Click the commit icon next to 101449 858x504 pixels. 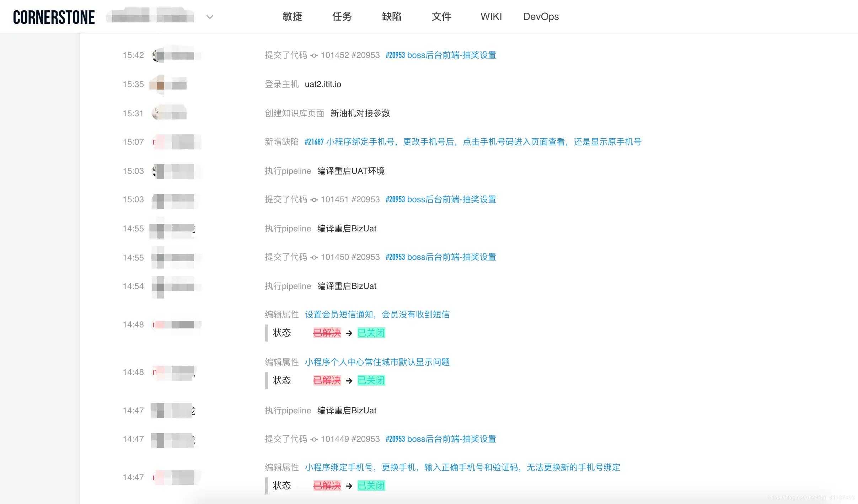click(x=313, y=439)
